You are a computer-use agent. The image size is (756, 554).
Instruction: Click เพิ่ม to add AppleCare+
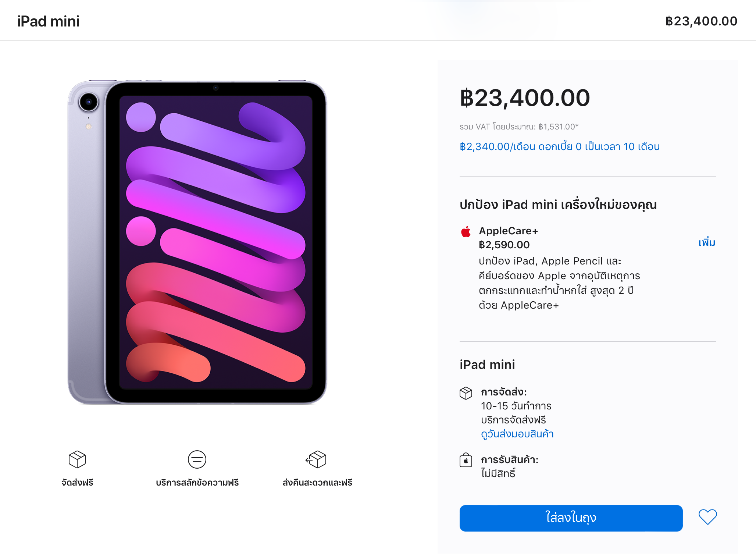pyautogui.click(x=707, y=243)
